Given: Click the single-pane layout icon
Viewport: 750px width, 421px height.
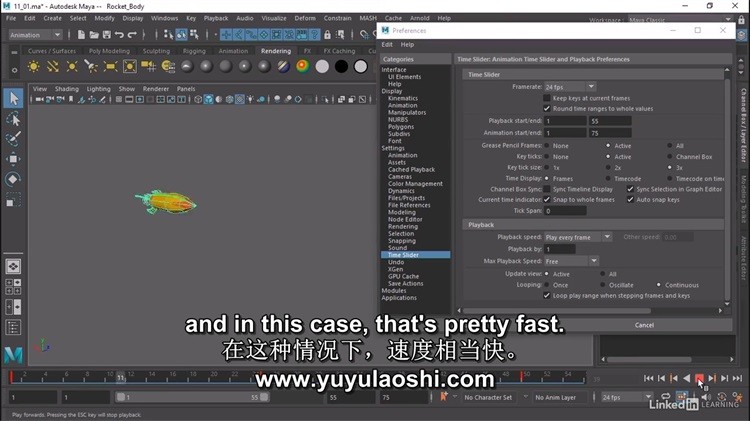Looking at the screenshot, I should click(13, 266).
